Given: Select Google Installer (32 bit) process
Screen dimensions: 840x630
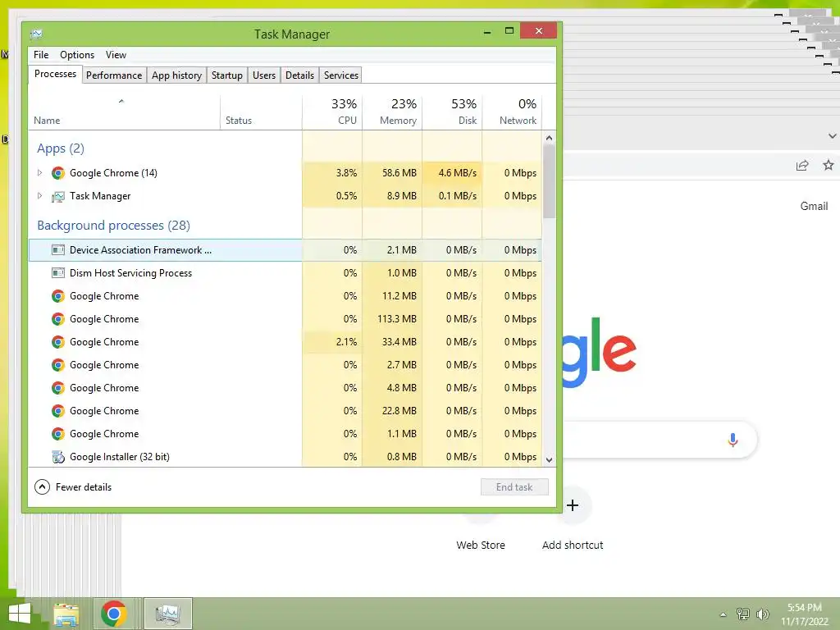Looking at the screenshot, I should pyautogui.click(x=285, y=457).
